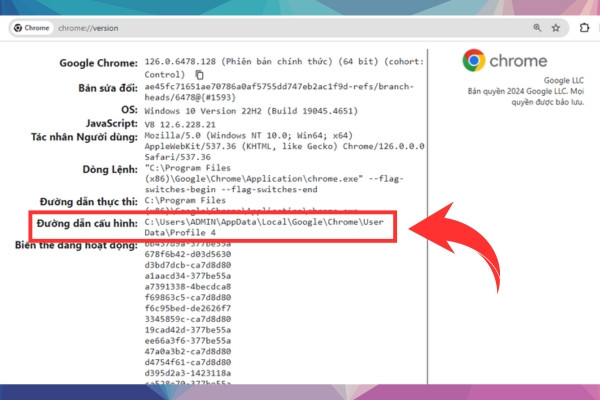Click the "Dòng Lệnh:" label
The width and height of the screenshot is (600, 400).
pos(110,170)
